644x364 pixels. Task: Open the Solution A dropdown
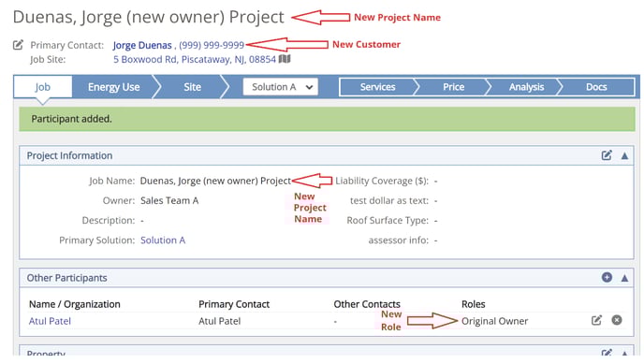(281, 87)
